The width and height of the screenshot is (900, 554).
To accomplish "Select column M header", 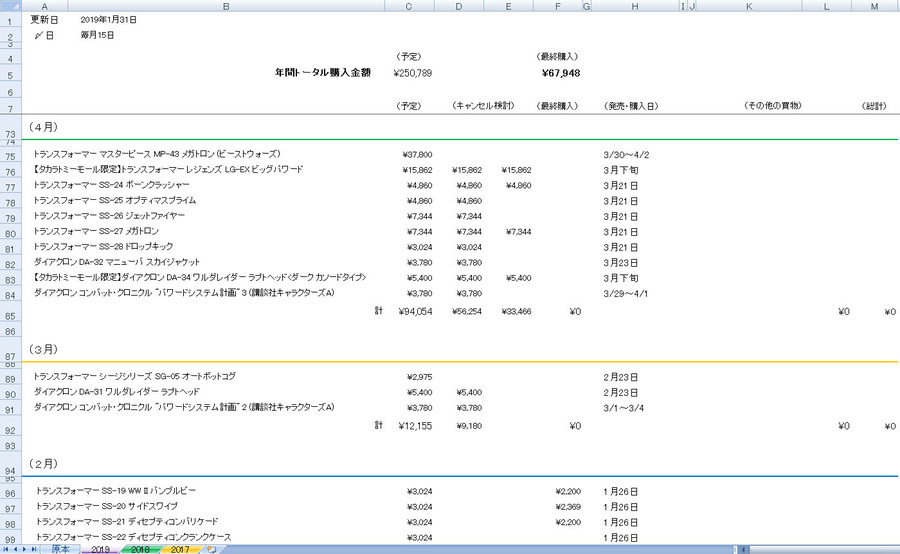I will click(x=875, y=6).
